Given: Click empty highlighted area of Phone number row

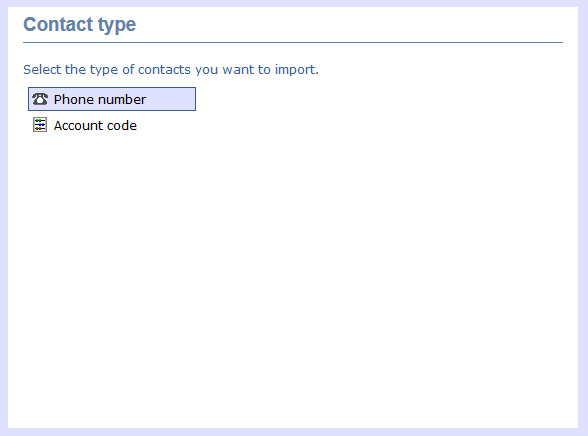Looking at the screenshot, I should click(171, 99).
